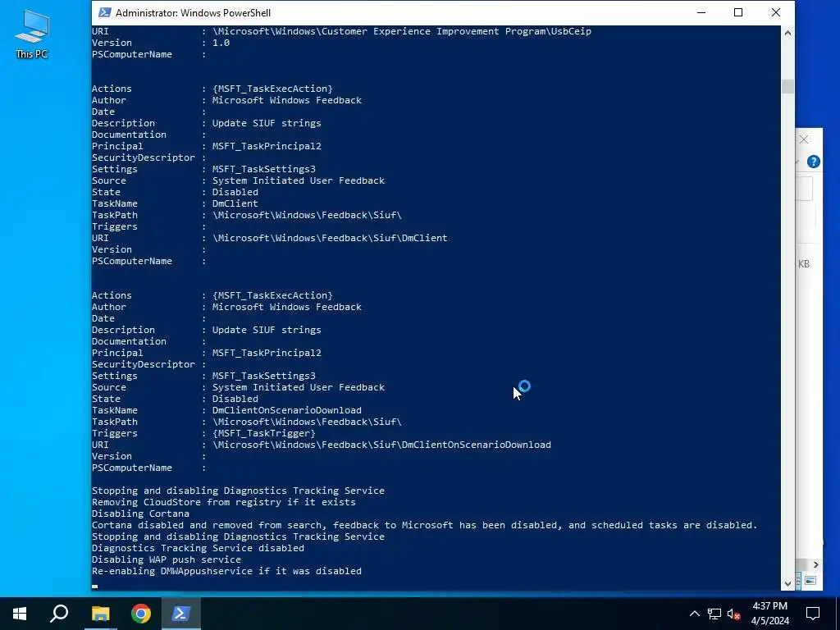Screen dimensions: 840x630
Task: Click Triggers value '{MSFT_TaskTrigger}'
Action: [264, 433]
